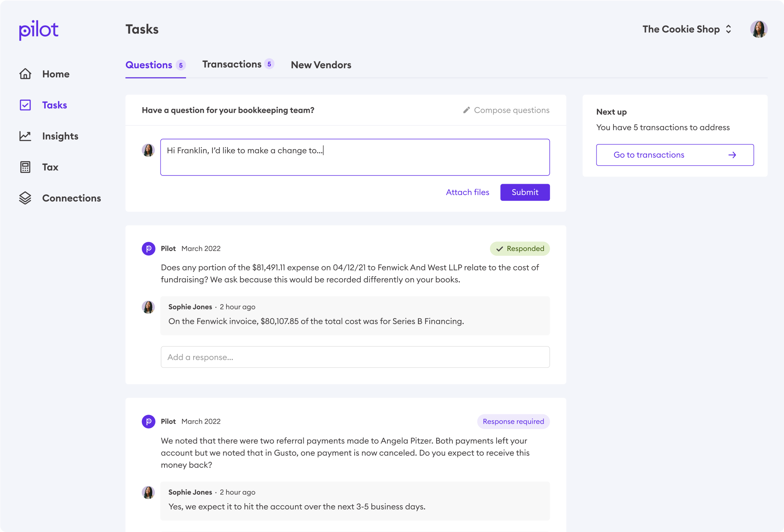The image size is (784, 532).
Task: Click the Series B Financing reply text
Action: pos(316,321)
